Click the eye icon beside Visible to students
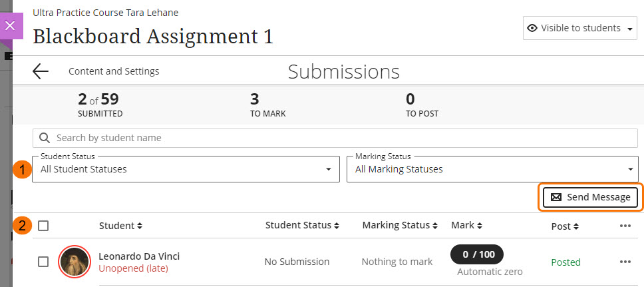This screenshot has width=644, height=287. (532, 28)
